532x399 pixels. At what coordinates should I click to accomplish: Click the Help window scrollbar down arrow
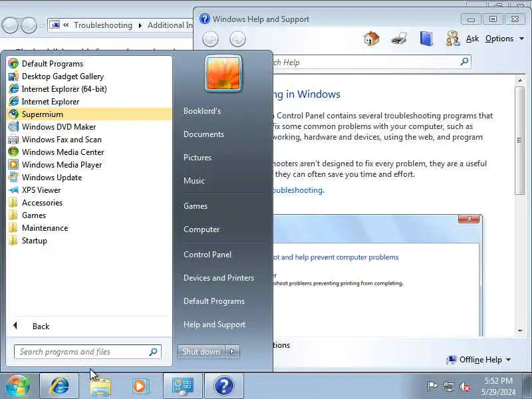click(520, 331)
